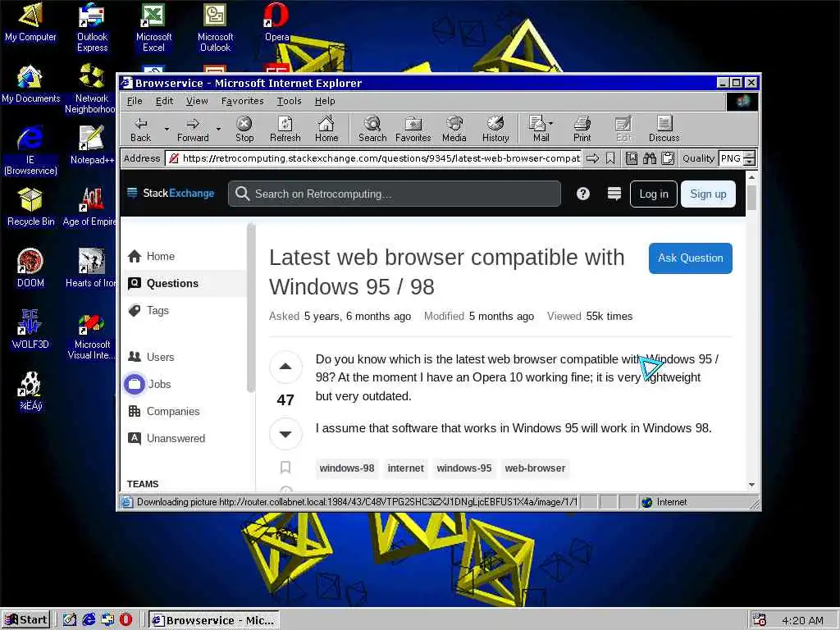
Task: Open the Back button history dropdown arrow
Action: [x=167, y=129]
